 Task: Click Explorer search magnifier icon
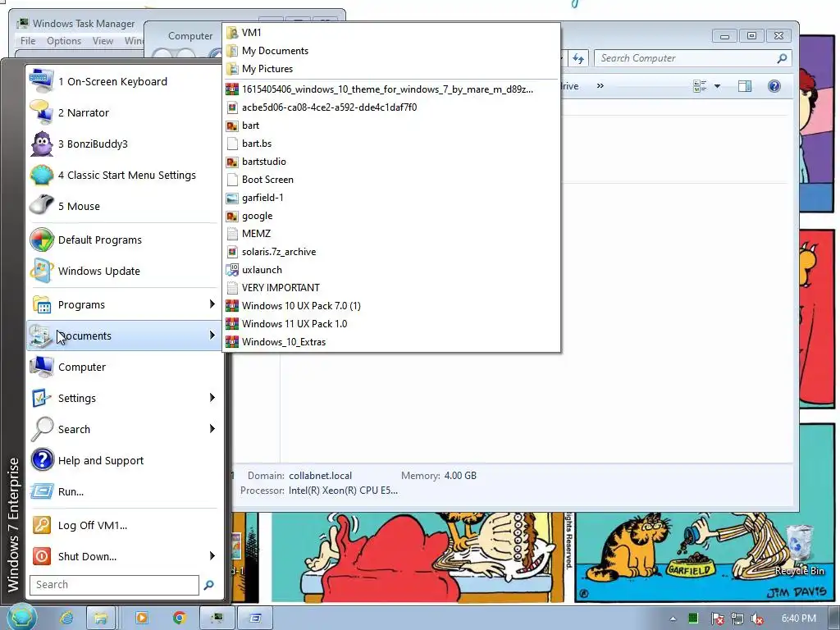point(782,58)
